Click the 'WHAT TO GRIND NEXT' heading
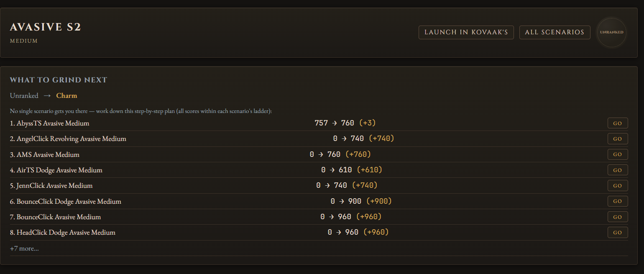 tap(59, 80)
